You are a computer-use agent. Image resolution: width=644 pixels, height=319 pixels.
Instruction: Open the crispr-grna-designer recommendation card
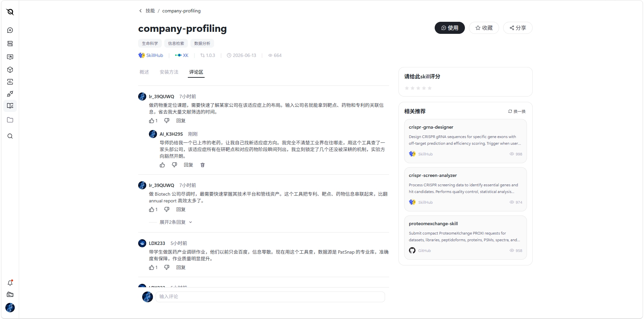pyautogui.click(x=466, y=141)
